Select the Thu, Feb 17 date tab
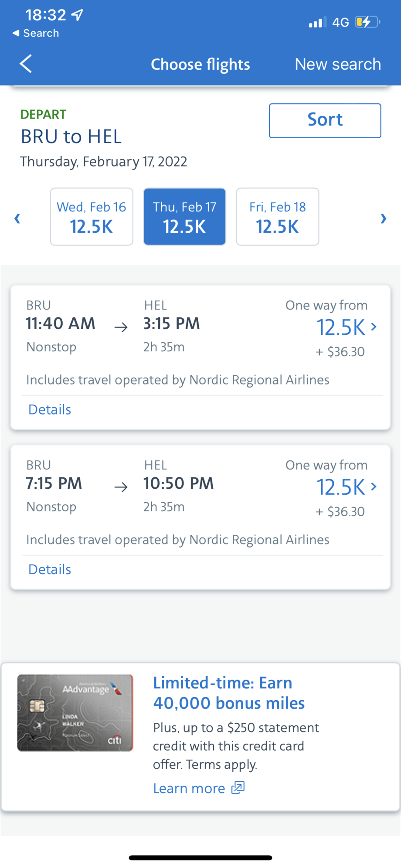 [185, 217]
